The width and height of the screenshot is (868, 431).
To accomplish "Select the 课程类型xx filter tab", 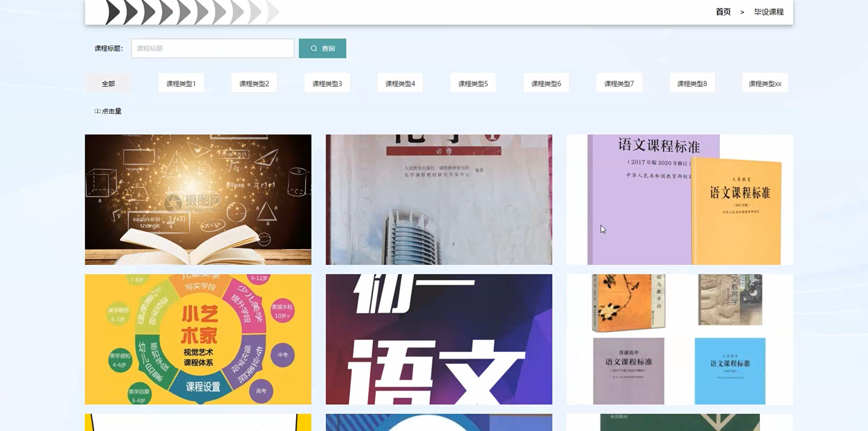I will click(765, 83).
